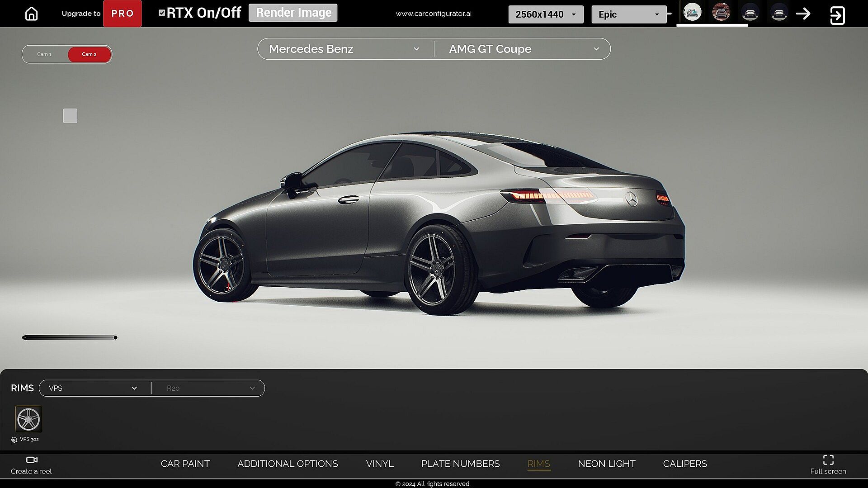Image resolution: width=868 pixels, height=488 pixels.
Task: Select the red canyon environment thumbnail
Action: 721,12
